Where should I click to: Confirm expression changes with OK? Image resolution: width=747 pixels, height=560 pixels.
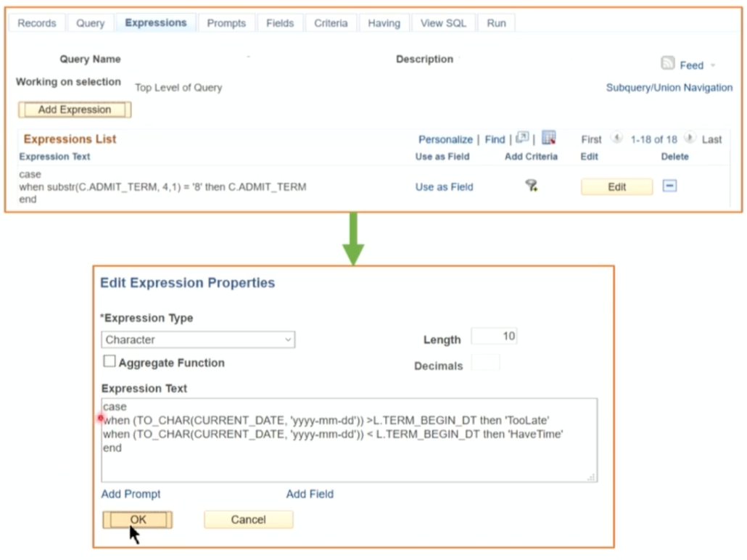tap(138, 519)
